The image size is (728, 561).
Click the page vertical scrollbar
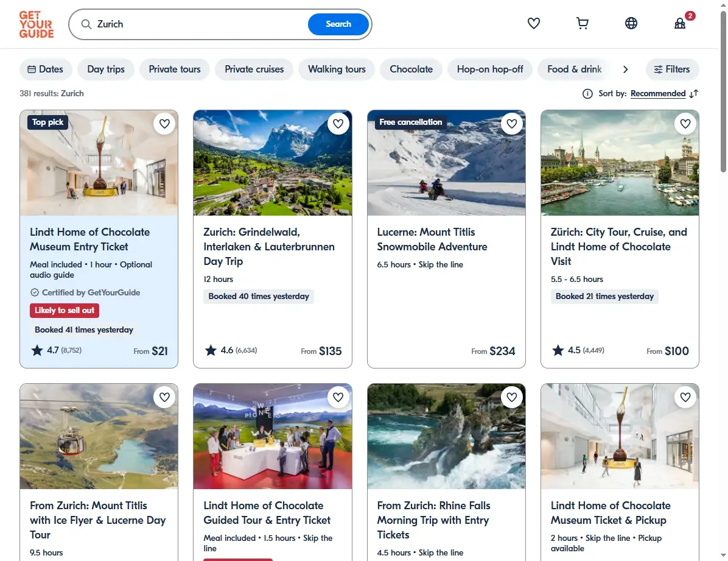[723, 91]
